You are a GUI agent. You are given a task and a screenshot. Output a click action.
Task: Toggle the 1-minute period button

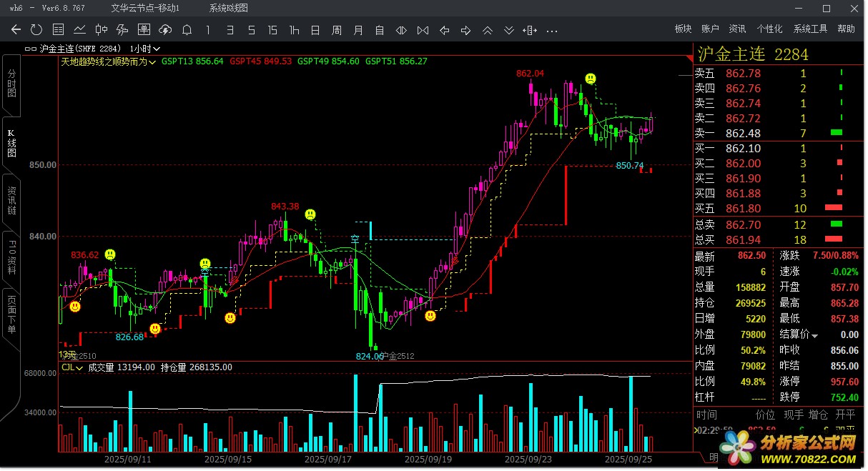click(x=208, y=30)
